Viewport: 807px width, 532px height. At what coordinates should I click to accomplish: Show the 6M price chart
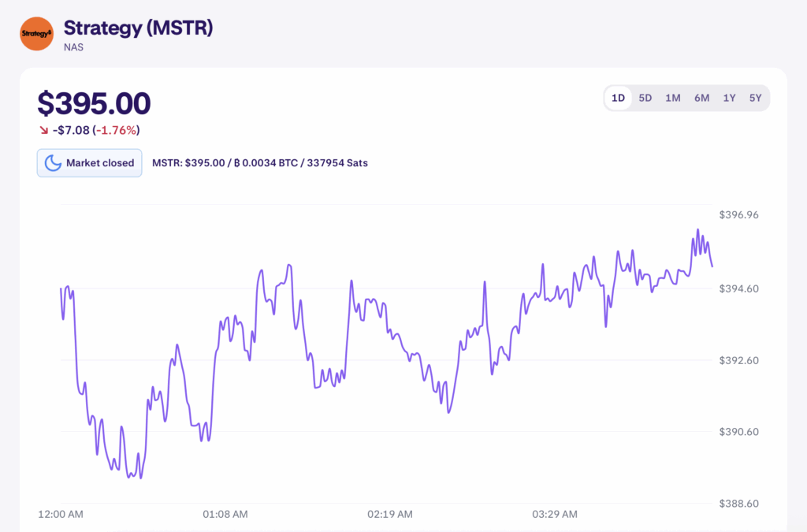701,98
